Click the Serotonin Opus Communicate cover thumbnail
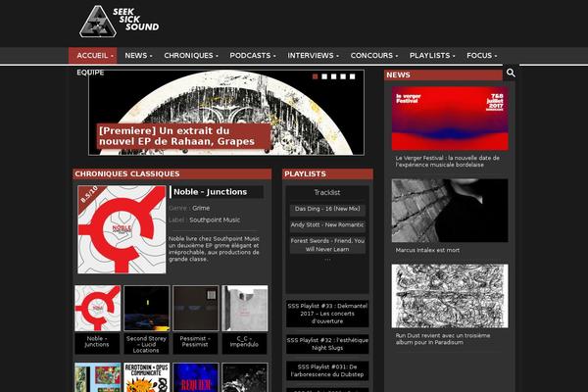 pos(147,377)
